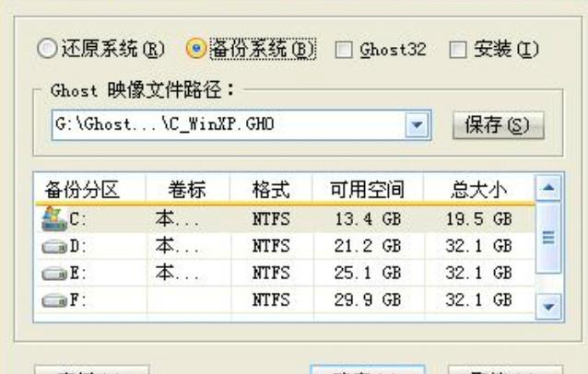Viewport: 588px width, 374px height.
Task: Click the G:\Ghost...\C_WinXP.GHO path field
Action: coord(241,124)
